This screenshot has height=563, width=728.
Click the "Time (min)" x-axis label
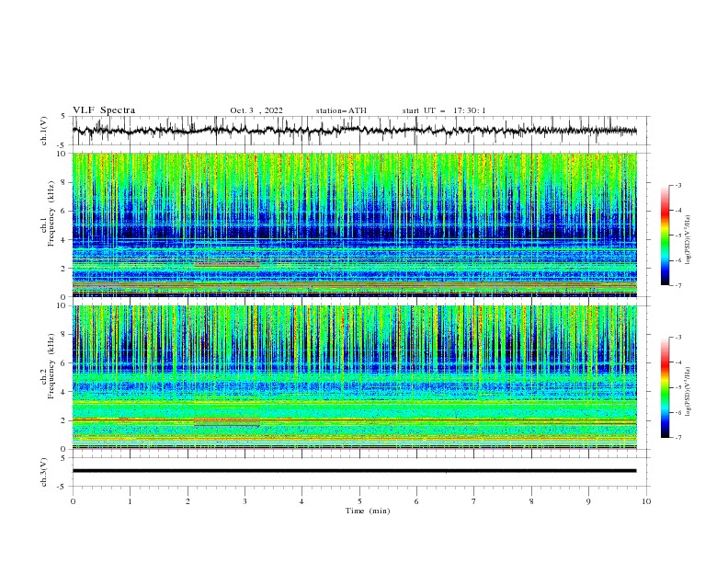[x=368, y=511]
